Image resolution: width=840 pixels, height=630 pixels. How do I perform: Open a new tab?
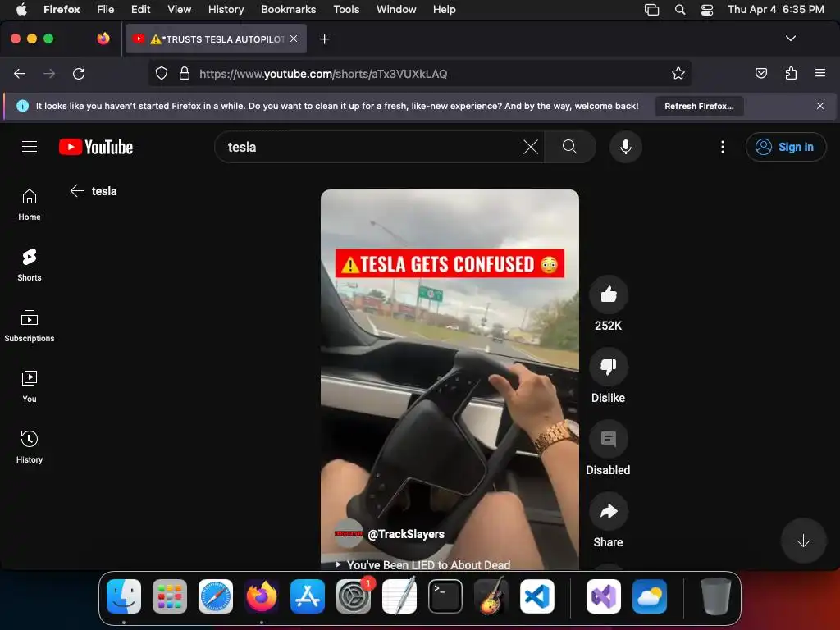pyautogui.click(x=324, y=39)
